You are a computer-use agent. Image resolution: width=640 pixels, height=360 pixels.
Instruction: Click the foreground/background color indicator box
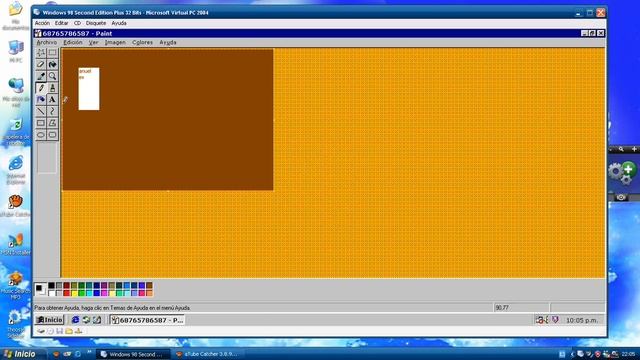click(x=40, y=289)
